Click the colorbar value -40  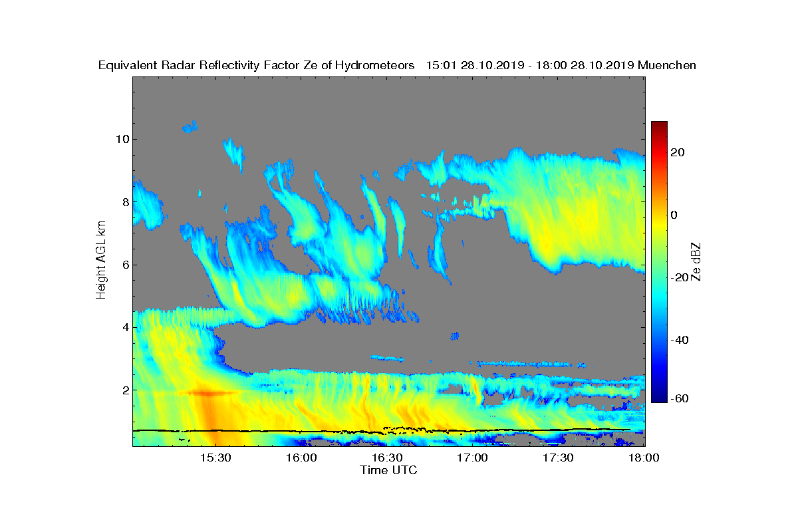679,340
